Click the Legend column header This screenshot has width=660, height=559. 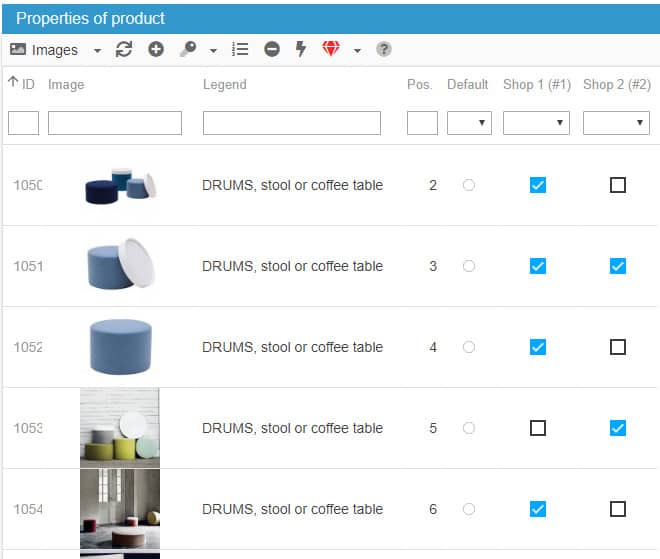(x=224, y=84)
